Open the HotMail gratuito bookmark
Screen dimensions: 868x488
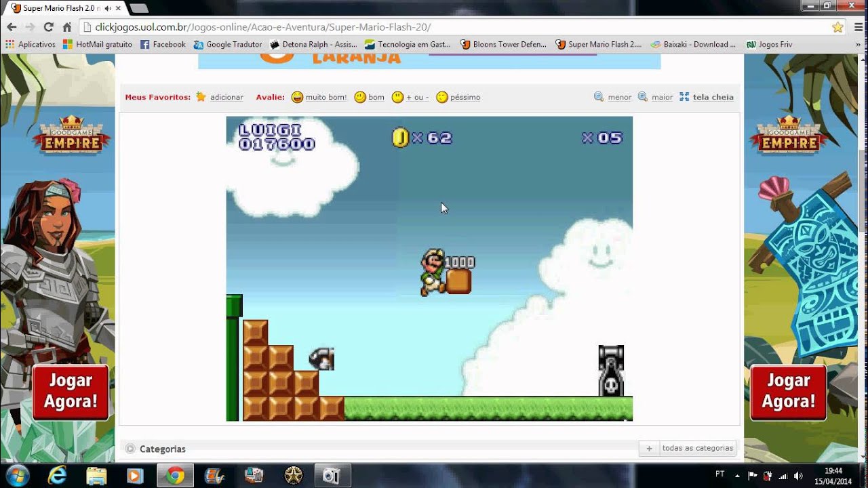point(98,44)
